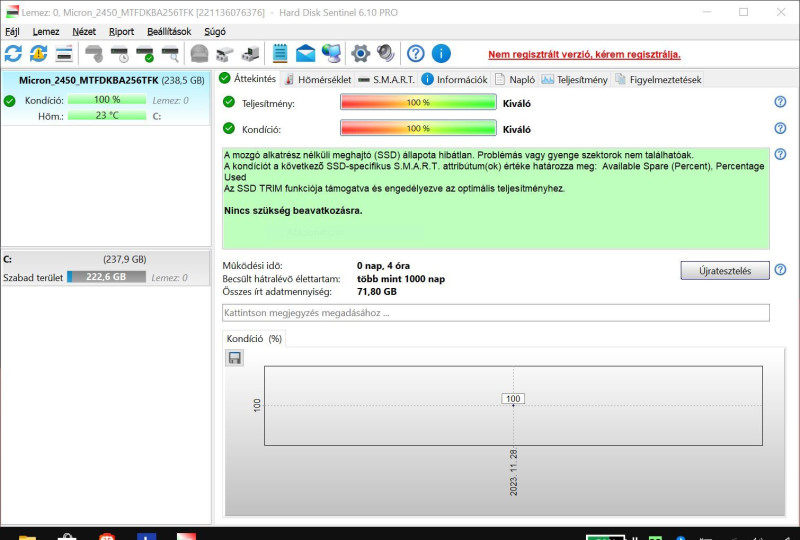The width and height of the screenshot is (800, 540).
Task: Click the disk-panel Kondíció 100 % bar
Action: pyautogui.click(x=107, y=100)
